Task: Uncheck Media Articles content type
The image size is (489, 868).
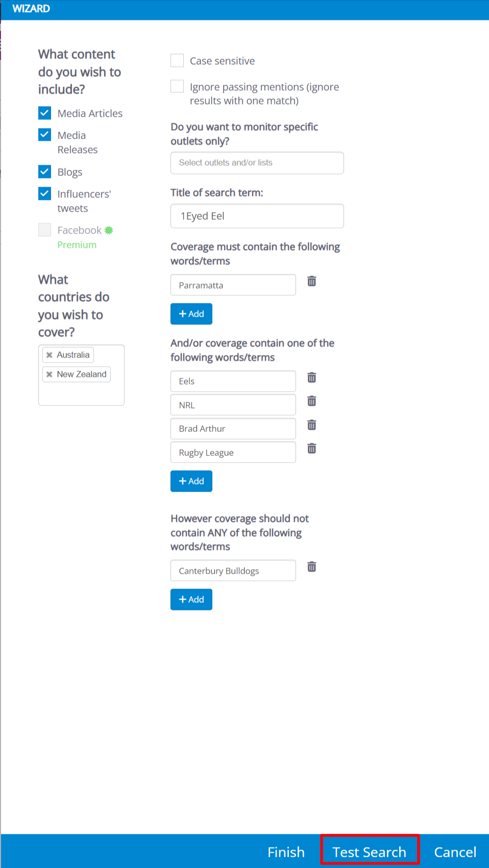Action: (45, 113)
